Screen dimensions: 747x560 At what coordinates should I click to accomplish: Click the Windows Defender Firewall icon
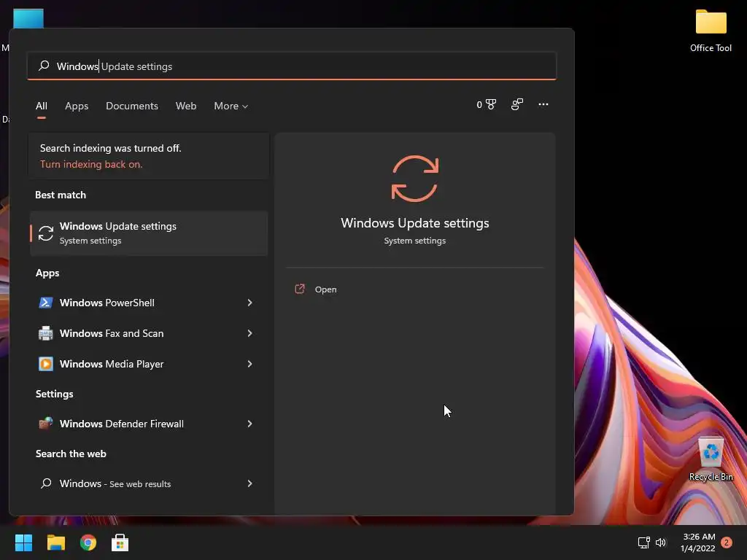(x=46, y=424)
